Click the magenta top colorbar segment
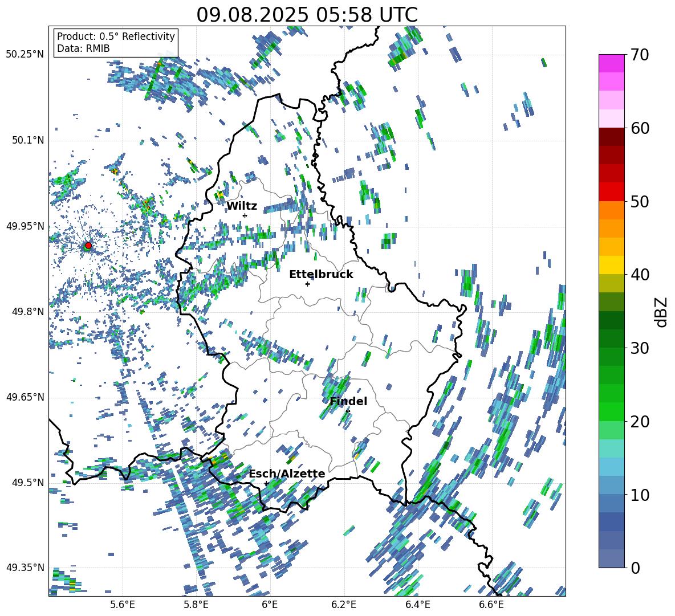Screen dimensions: 675x616 pos(611,63)
